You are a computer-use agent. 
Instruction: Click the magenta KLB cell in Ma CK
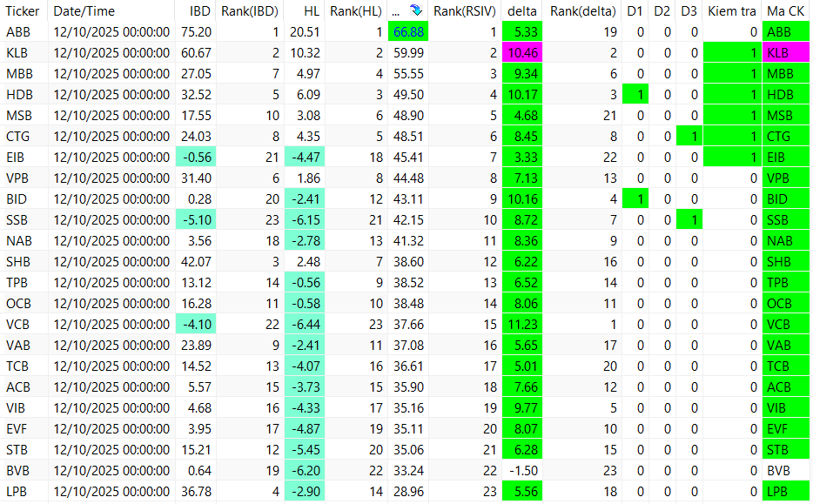coord(785,53)
